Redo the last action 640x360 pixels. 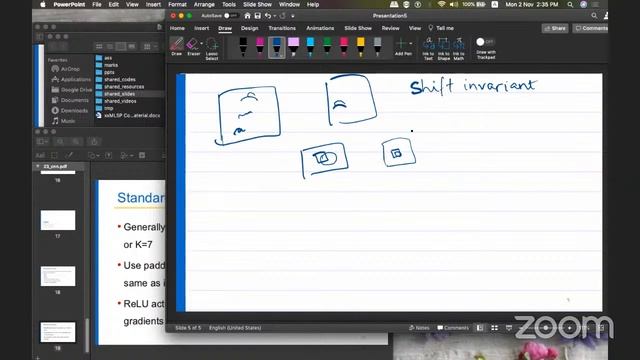(282, 16)
